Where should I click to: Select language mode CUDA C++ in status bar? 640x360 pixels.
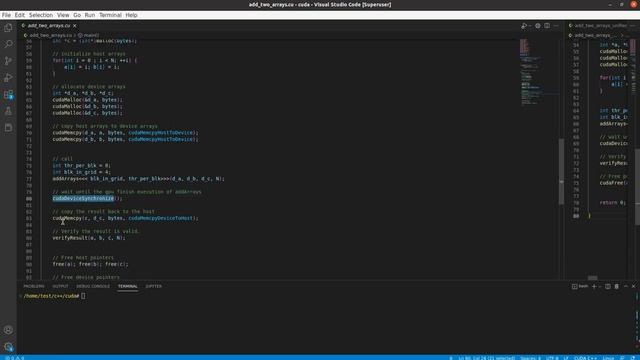pyautogui.click(x=585, y=358)
